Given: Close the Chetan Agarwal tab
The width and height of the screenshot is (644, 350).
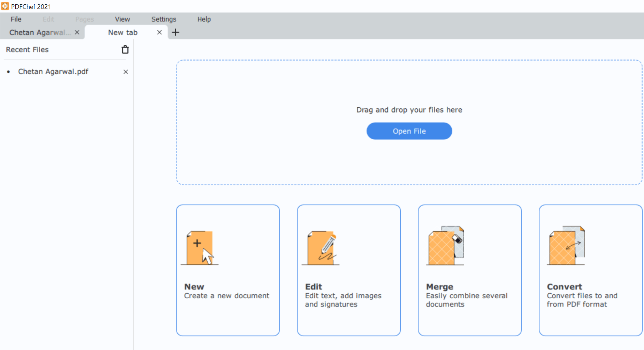Looking at the screenshot, I should [77, 32].
